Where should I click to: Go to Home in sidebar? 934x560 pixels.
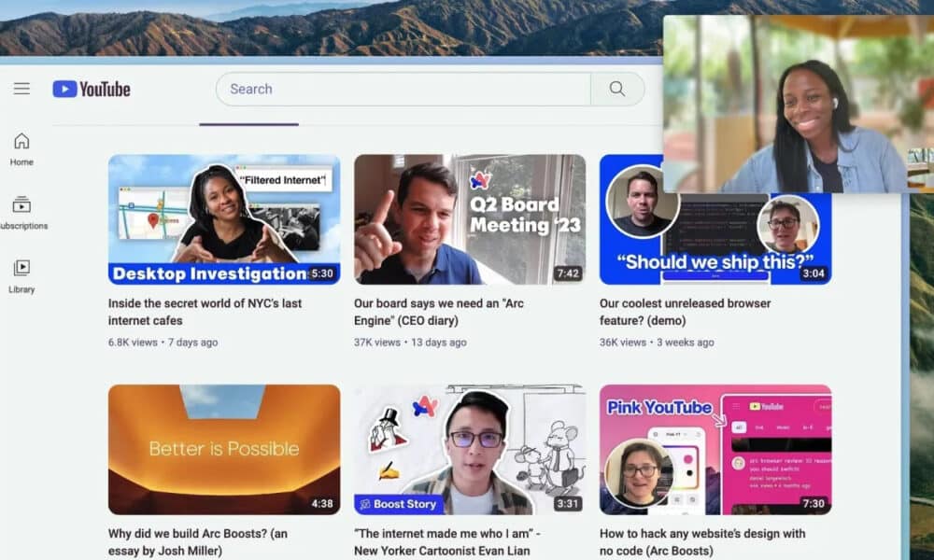pos(21,148)
